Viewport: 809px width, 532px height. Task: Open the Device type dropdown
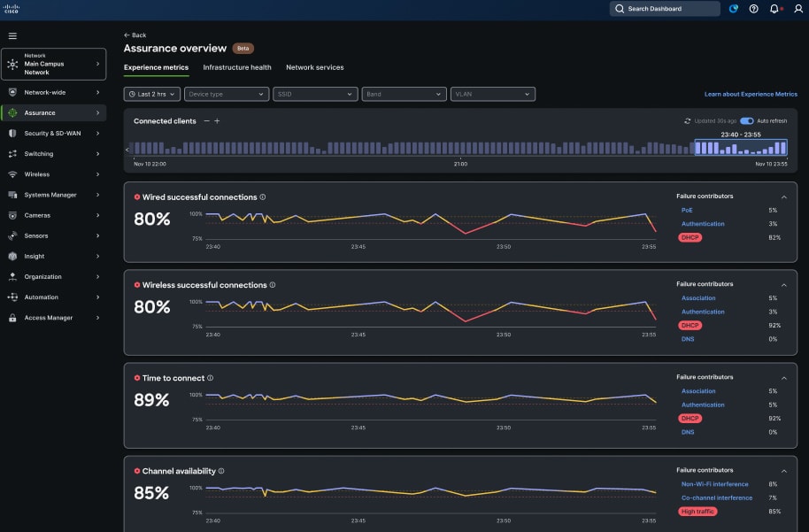coord(227,94)
